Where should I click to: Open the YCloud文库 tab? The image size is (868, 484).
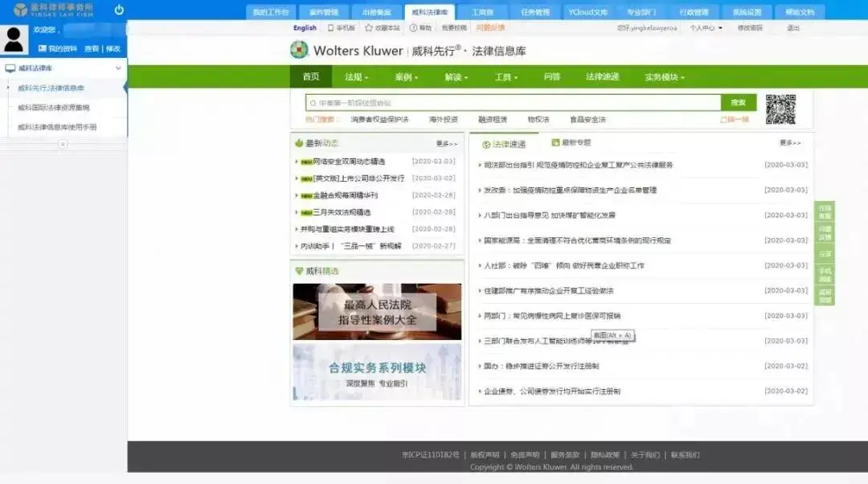(588, 11)
